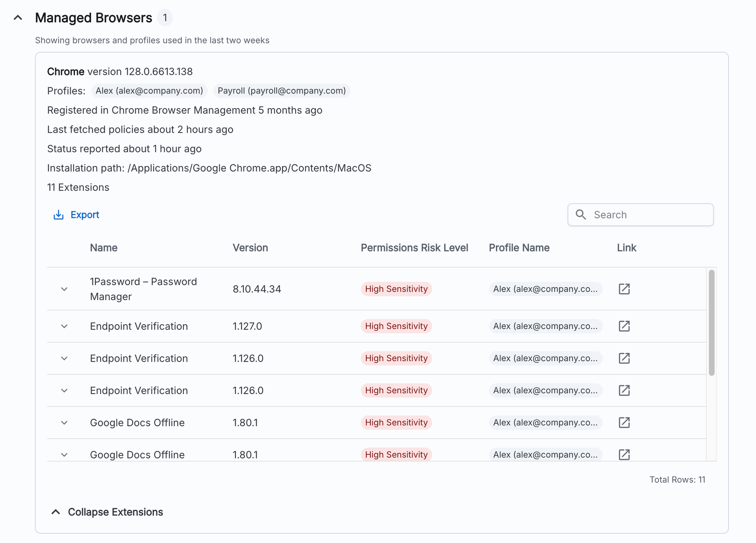
Task: Open the Google Docs Offline 1.80.1 external link
Action: pos(624,422)
